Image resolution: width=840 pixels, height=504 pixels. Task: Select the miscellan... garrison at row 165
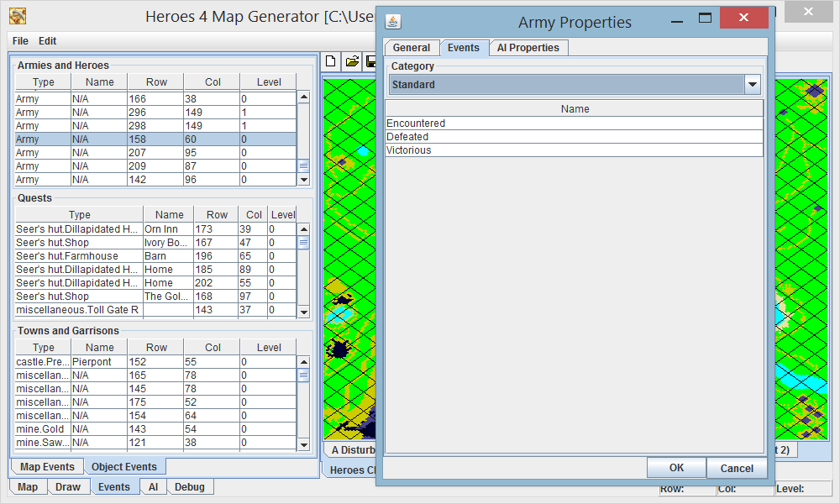(156, 375)
